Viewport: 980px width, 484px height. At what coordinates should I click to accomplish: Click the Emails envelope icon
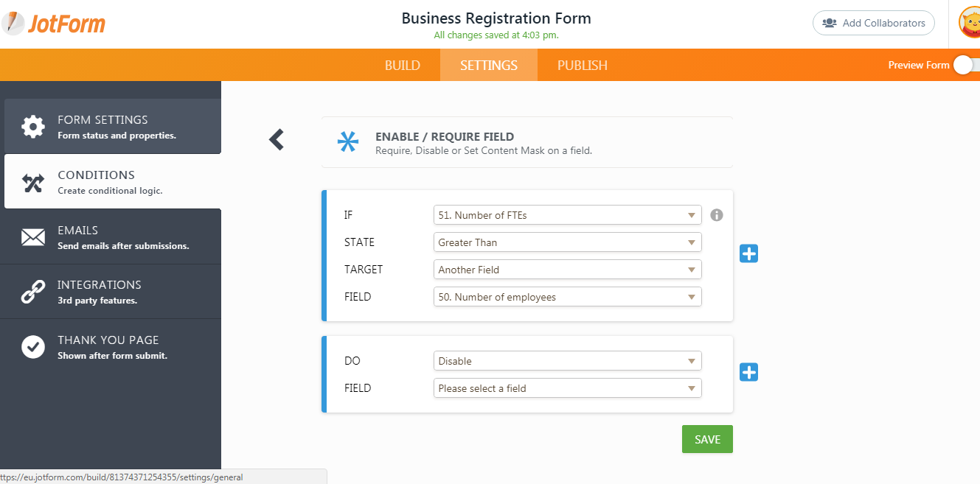33,237
